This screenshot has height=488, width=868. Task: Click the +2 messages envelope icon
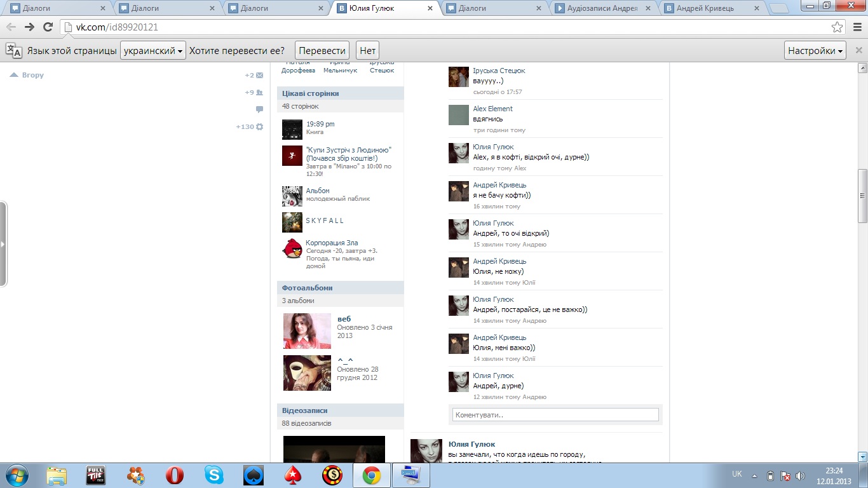tap(259, 75)
